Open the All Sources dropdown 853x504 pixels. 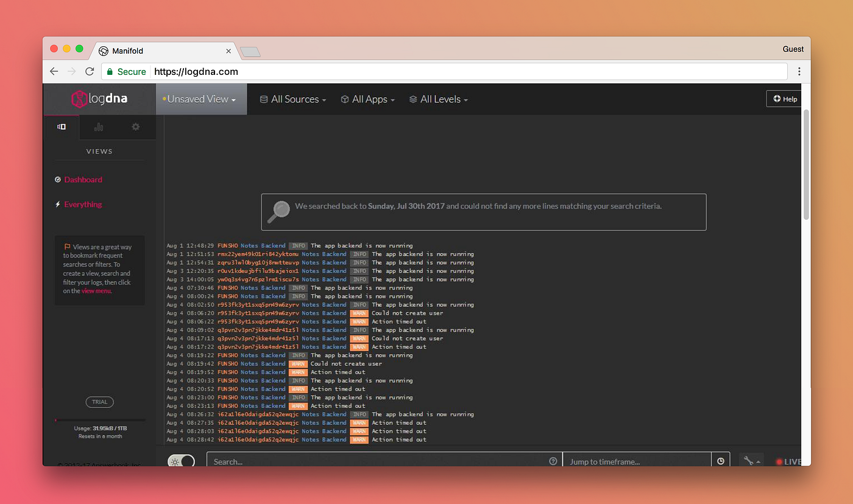click(x=292, y=99)
